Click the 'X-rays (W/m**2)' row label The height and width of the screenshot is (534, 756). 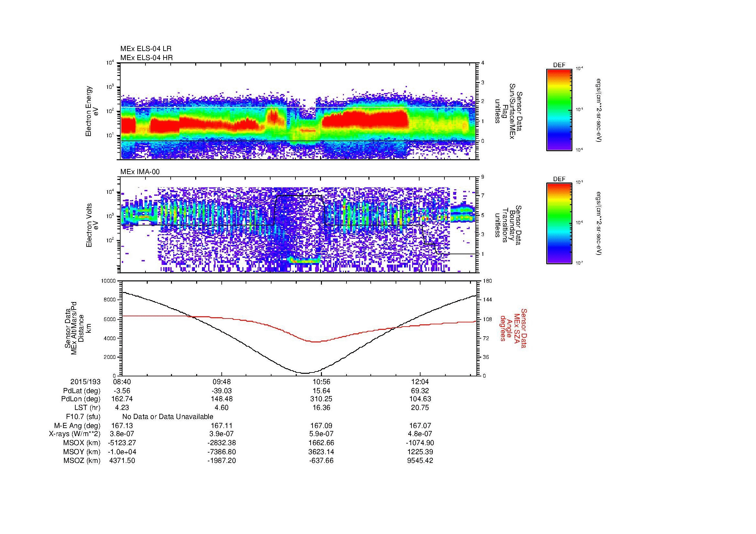tap(75, 434)
